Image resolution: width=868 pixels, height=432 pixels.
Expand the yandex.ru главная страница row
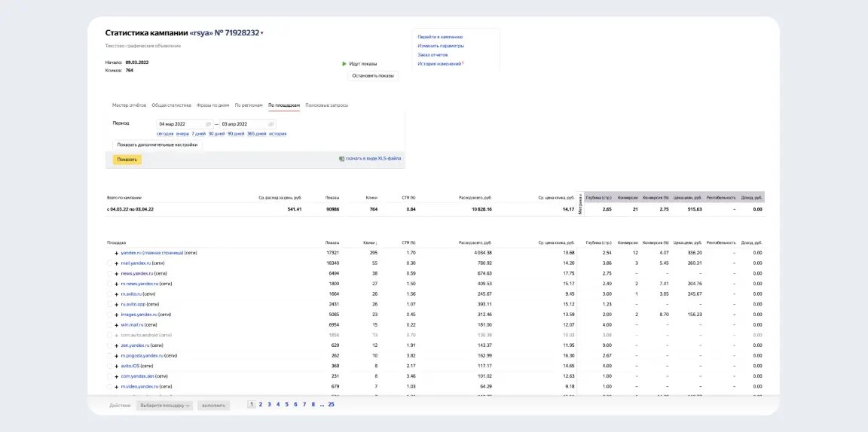(x=116, y=253)
